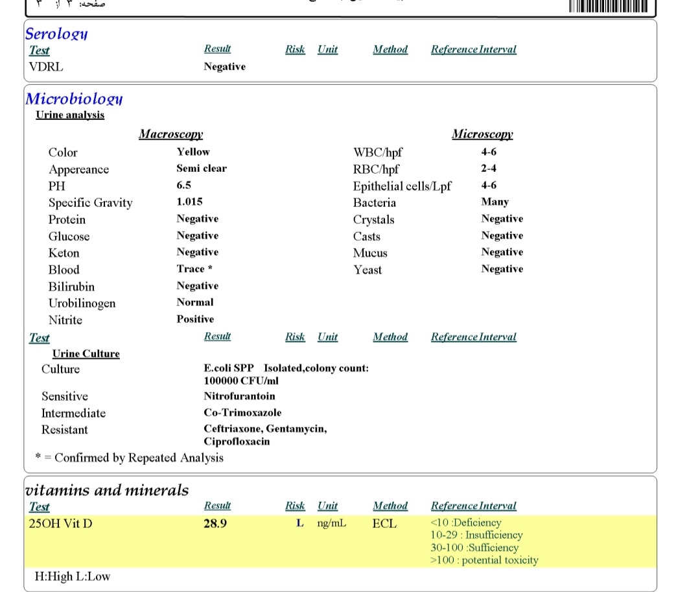Viewport: 700px width, 592px height.
Task: Click the Yellow color value
Action: [193, 152]
